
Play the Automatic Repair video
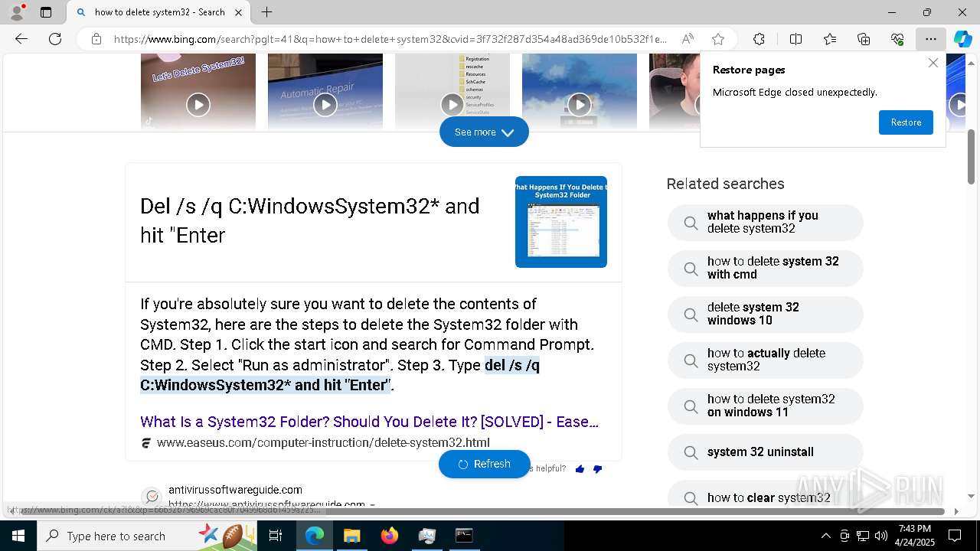click(325, 104)
